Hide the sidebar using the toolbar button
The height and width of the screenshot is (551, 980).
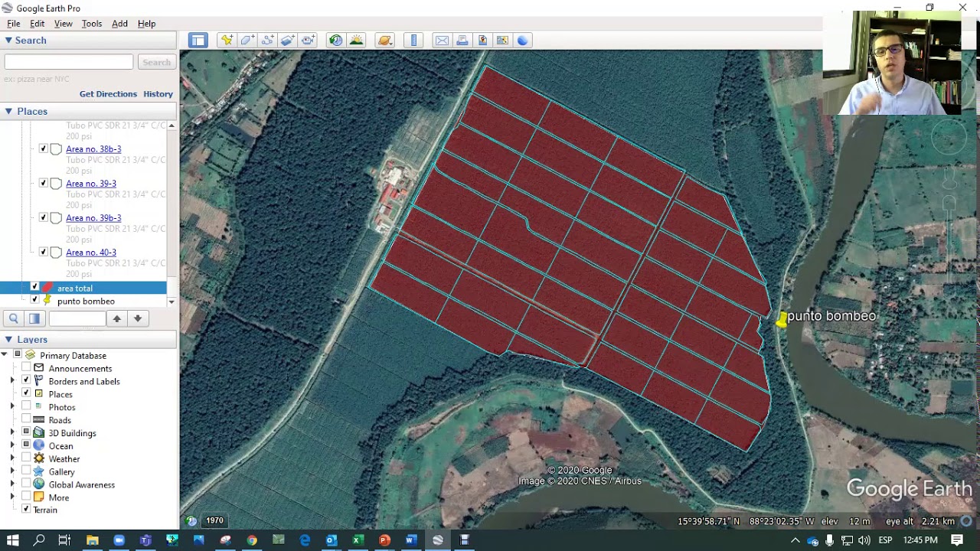(198, 41)
